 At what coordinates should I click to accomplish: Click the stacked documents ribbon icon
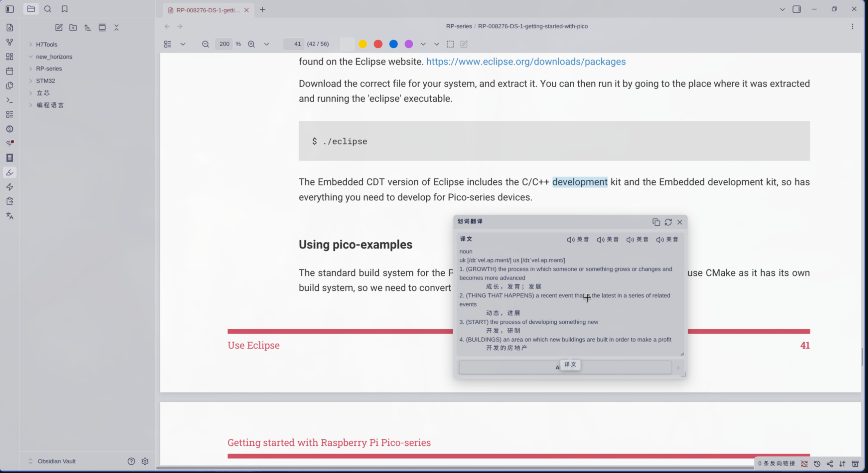[10, 85]
